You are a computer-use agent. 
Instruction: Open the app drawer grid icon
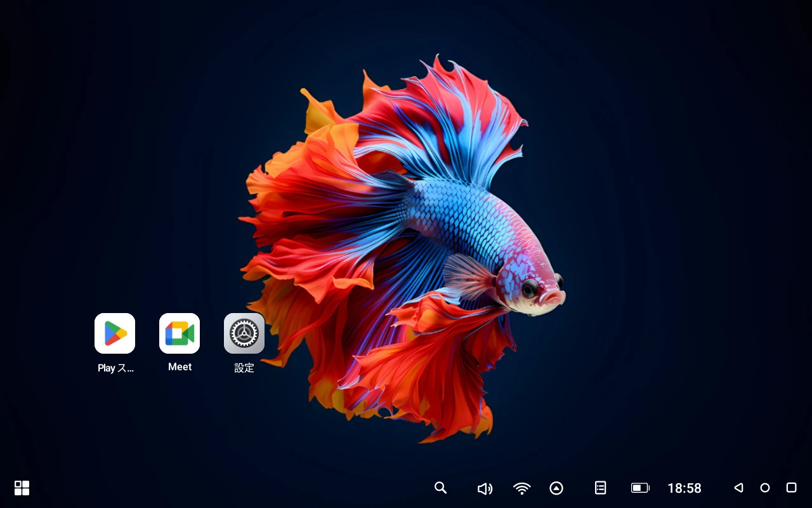[x=22, y=488]
